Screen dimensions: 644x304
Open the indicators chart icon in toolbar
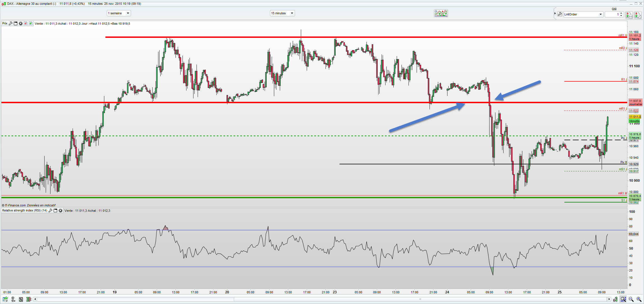pos(441,13)
